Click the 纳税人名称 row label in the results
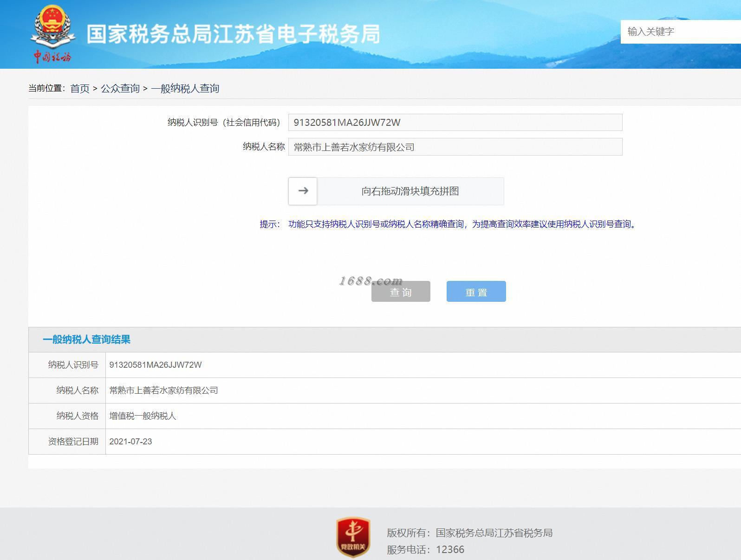741x560 pixels. (x=78, y=391)
